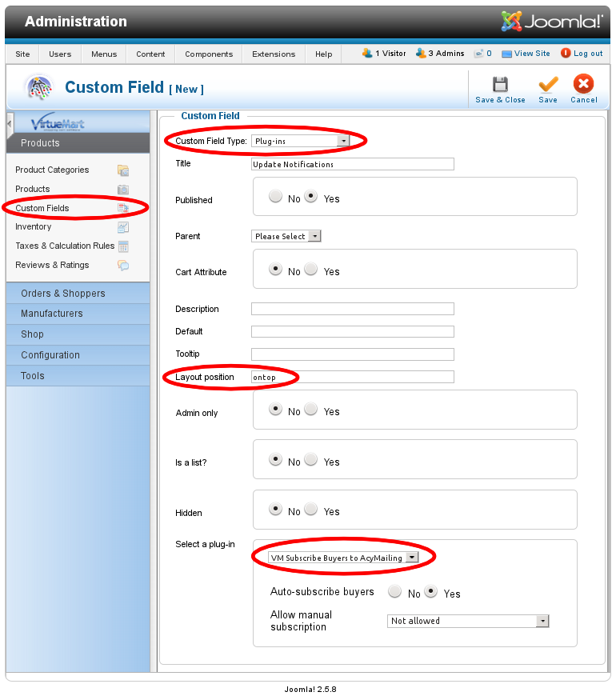616x700 pixels.
Task: Click the Description input field
Action: pyautogui.click(x=352, y=309)
